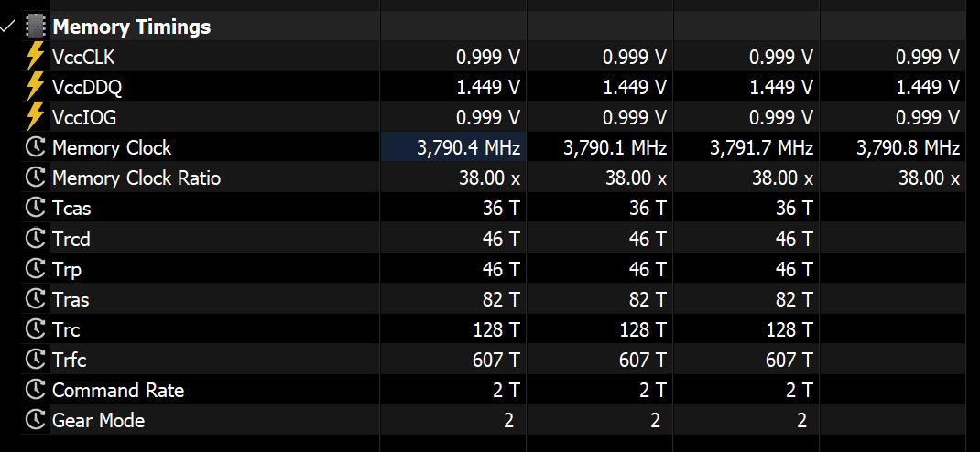This screenshot has width=980, height=452.
Task: Click the third-column 607 T Trfc value
Action: [x=790, y=360]
